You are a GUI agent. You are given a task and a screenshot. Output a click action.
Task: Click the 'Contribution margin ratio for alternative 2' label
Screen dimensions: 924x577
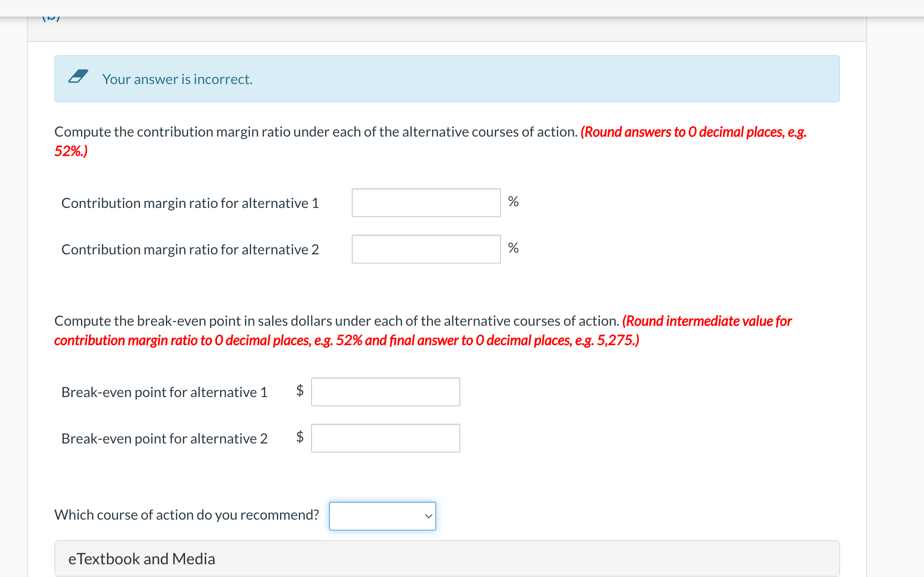[190, 250]
